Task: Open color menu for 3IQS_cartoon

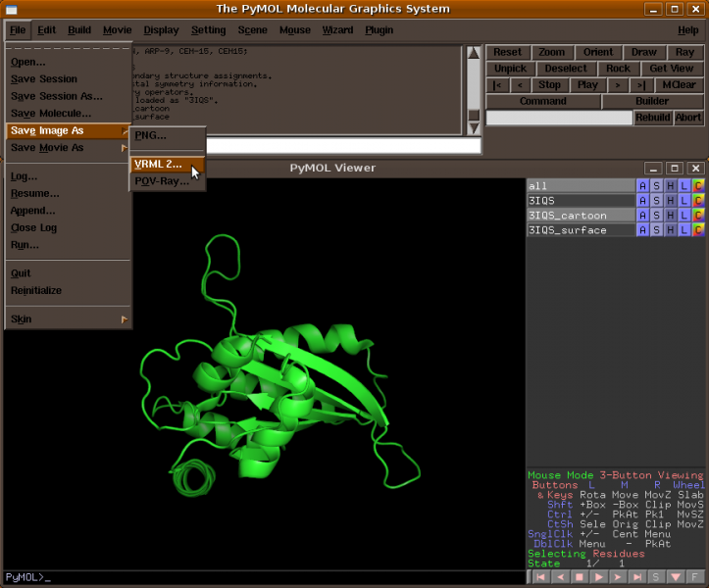Action: pyautogui.click(x=698, y=216)
